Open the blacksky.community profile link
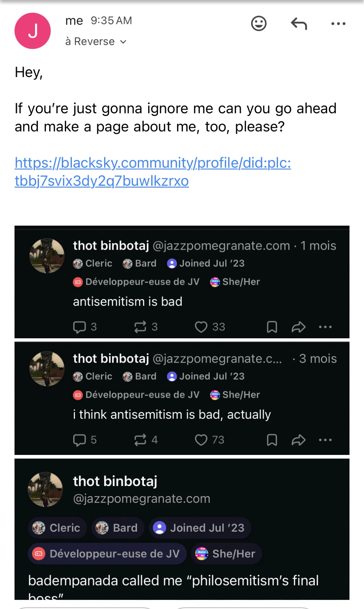The image size is (364, 609). click(153, 172)
